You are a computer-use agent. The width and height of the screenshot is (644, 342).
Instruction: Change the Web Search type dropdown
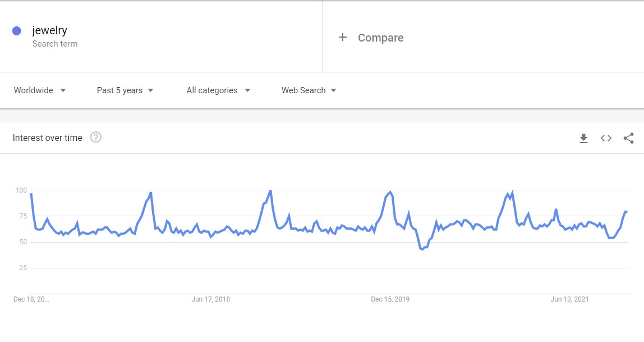309,90
